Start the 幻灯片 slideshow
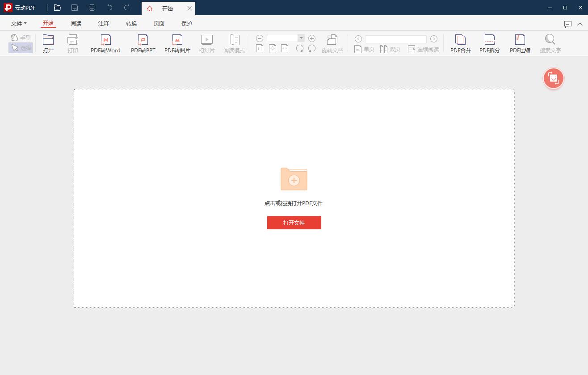The image size is (588, 375). pyautogui.click(x=207, y=44)
